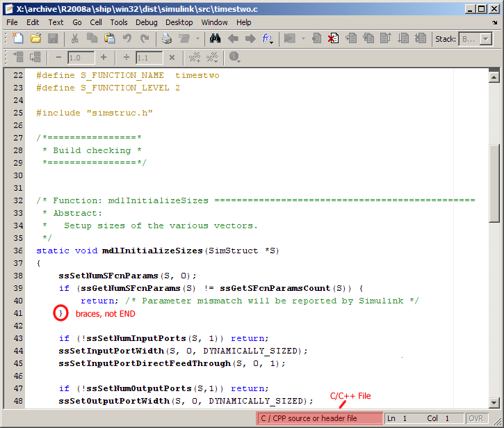Click the Back navigation arrow icon
504x428 pixels.
[233, 39]
